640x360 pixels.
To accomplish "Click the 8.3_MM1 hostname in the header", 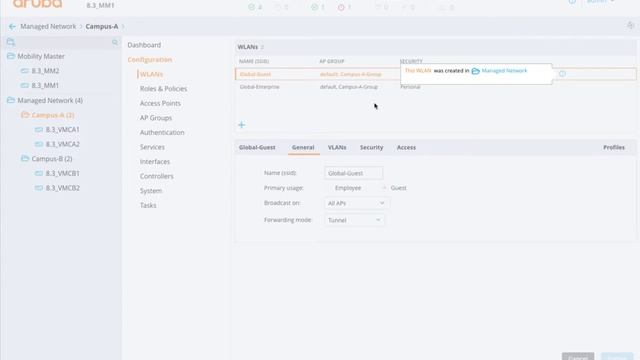I will [100, 5].
